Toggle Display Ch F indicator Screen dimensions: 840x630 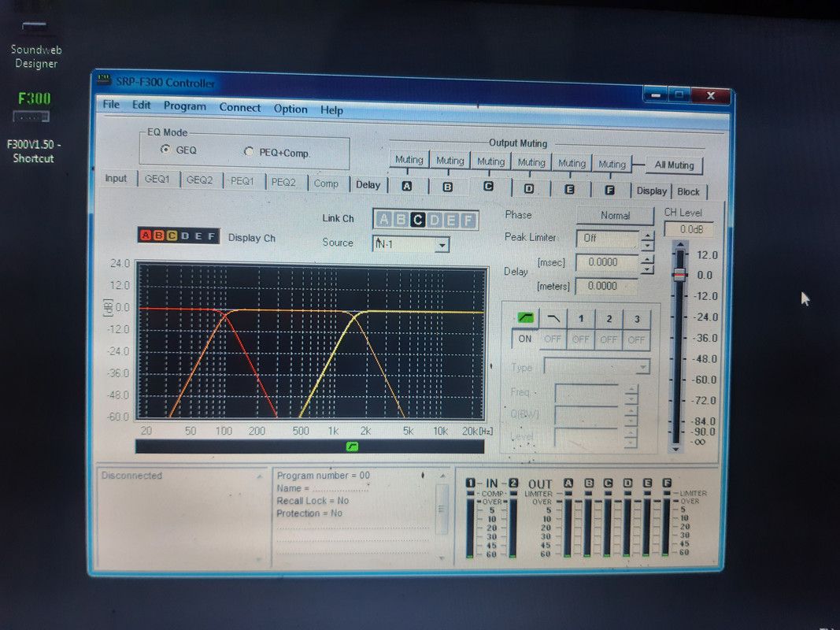(211, 236)
